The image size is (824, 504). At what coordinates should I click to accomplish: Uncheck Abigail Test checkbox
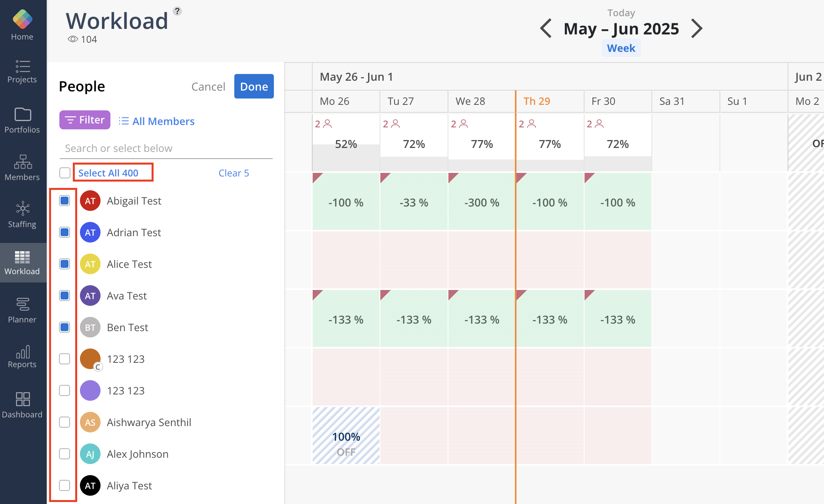(65, 201)
